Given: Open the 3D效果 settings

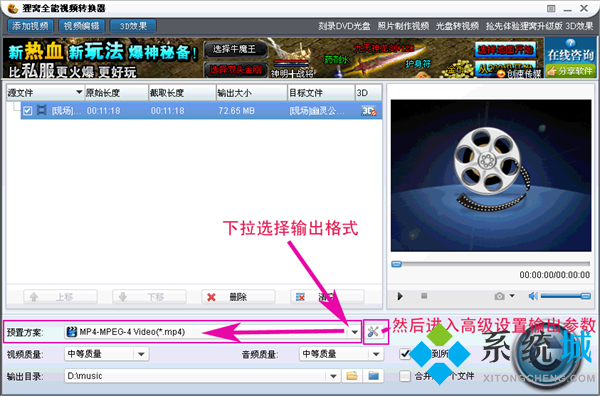Looking at the screenshot, I should click(x=133, y=26).
